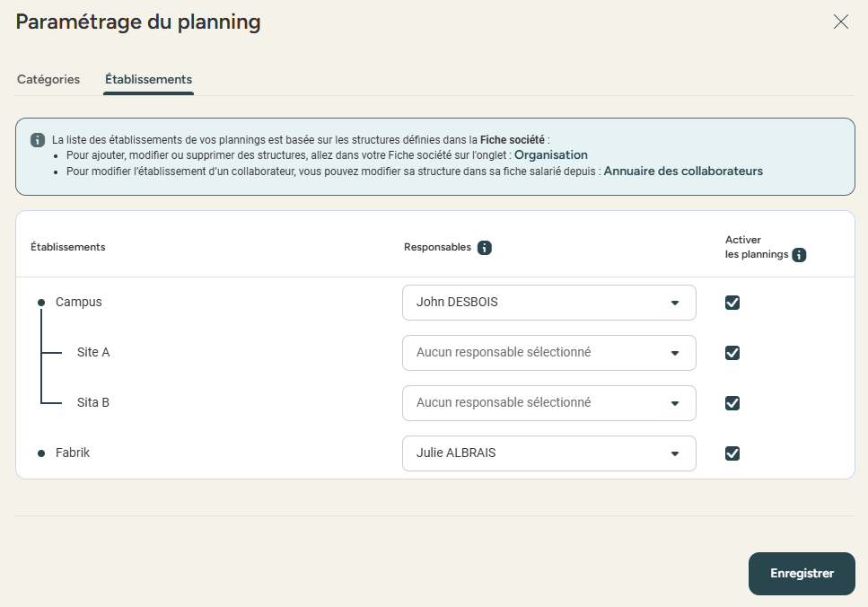Click the Fabrik establishment row label
Viewport: 868px width, 607px height.
point(73,453)
